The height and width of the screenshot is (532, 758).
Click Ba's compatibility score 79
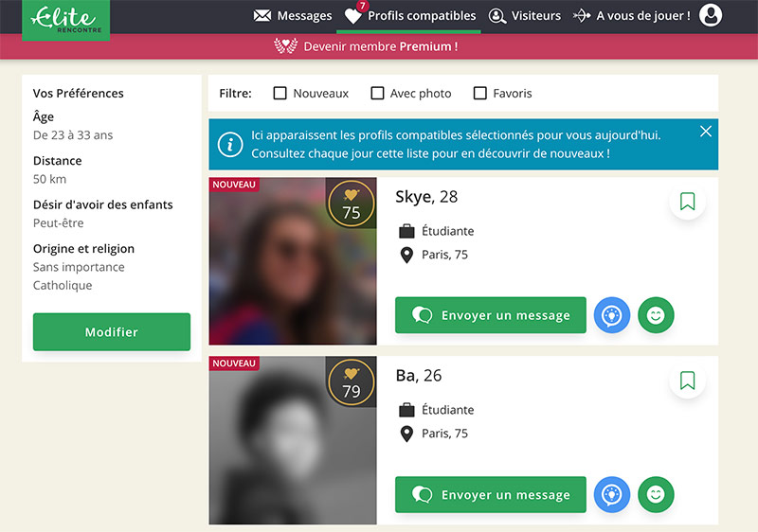point(352,382)
